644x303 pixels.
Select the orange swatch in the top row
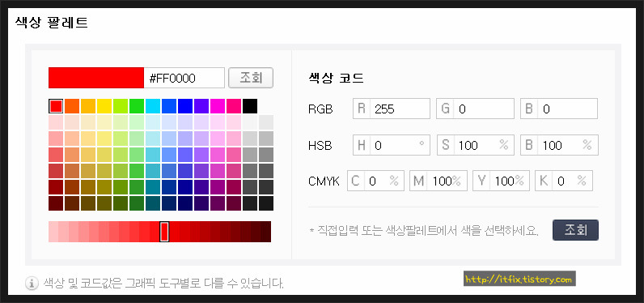pos(72,106)
